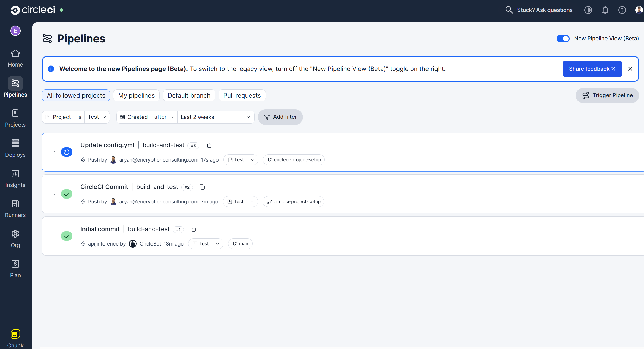Viewport: 644px width, 349px height.
Task: Click the green status dot next to the logo
Action: pos(61,10)
